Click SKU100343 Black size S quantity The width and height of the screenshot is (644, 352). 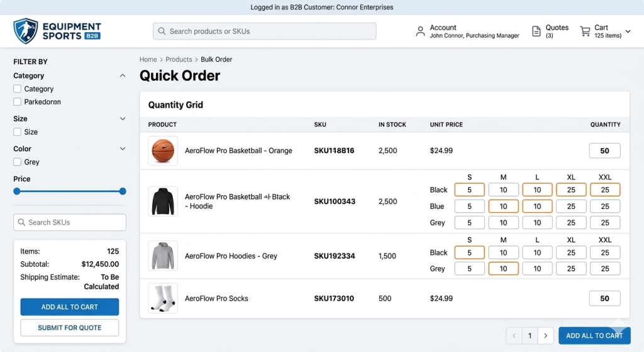(x=469, y=190)
